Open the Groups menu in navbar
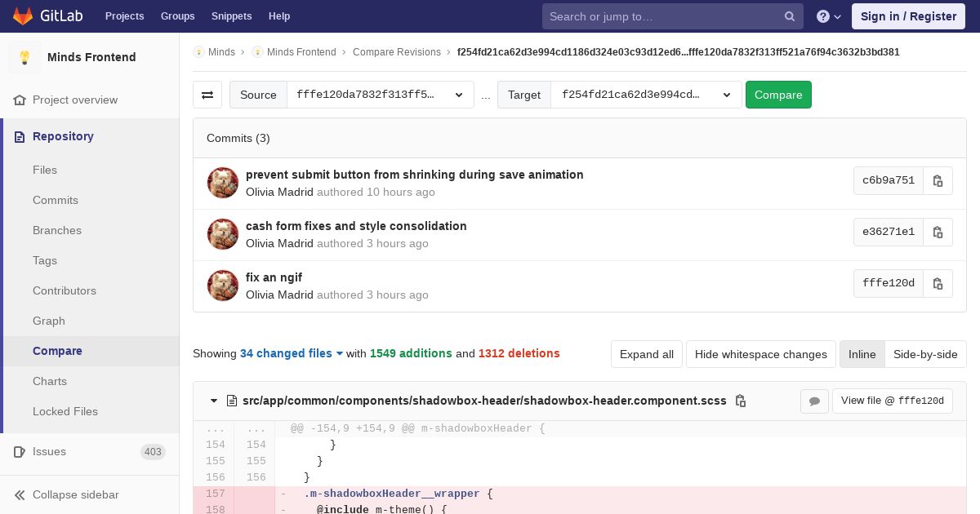980x514 pixels. 177,16
